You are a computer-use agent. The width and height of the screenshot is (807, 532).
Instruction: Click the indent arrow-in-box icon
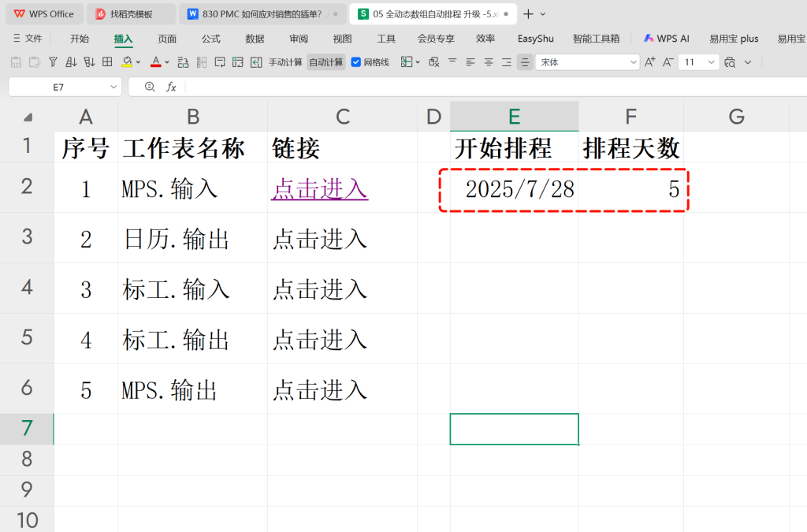click(256, 62)
